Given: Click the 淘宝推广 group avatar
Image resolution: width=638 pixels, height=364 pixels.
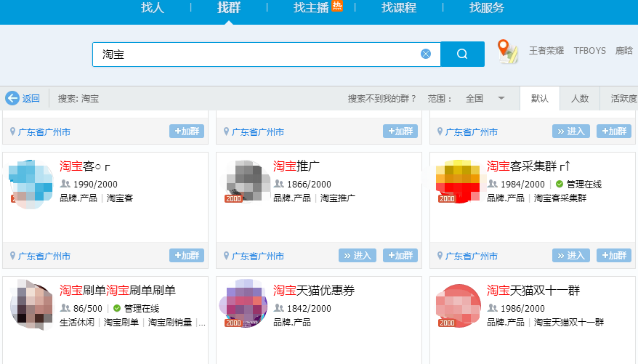Looking at the screenshot, I should [x=246, y=182].
